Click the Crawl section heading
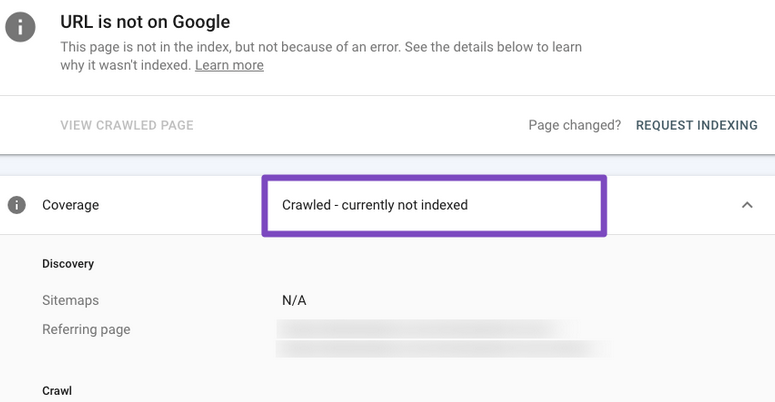The height and width of the screenshot is (402, 775). (x=57, y=391)
